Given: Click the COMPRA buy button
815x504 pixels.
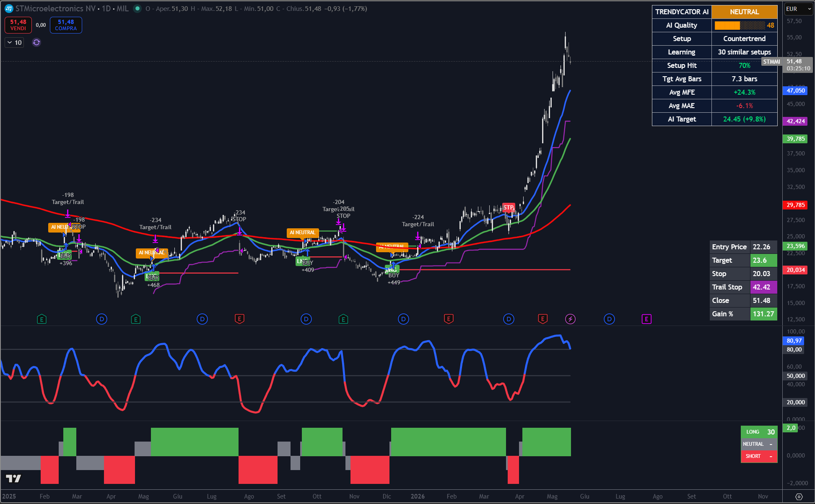Looking at the screenshot, I should click(x=66, y=25).
